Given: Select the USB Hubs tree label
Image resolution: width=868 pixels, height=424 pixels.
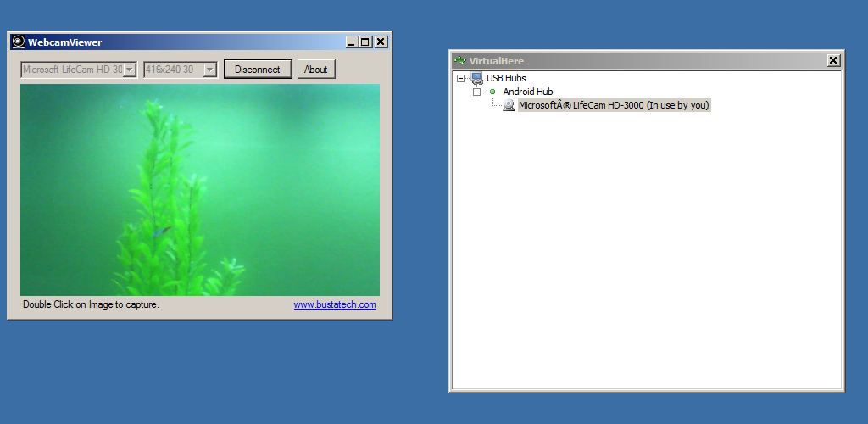Looking at the screenshot, I should point(506,78).
